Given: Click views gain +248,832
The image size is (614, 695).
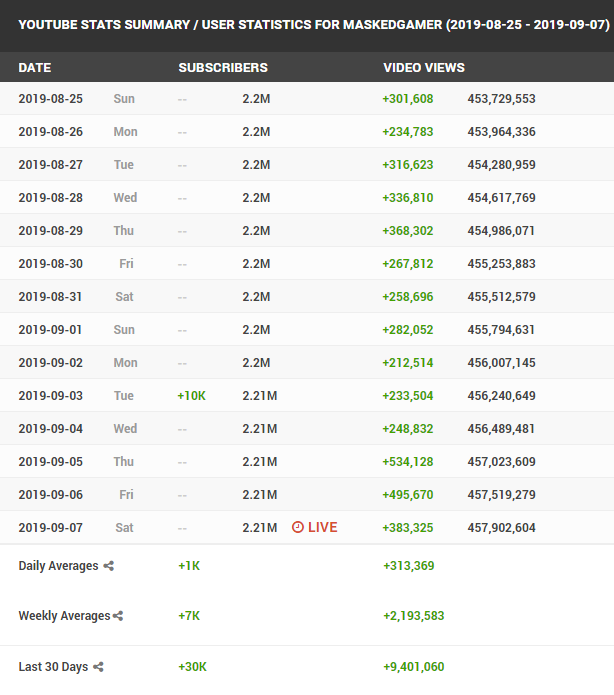Looking at the screenshot, I should [x=408, y=429].
